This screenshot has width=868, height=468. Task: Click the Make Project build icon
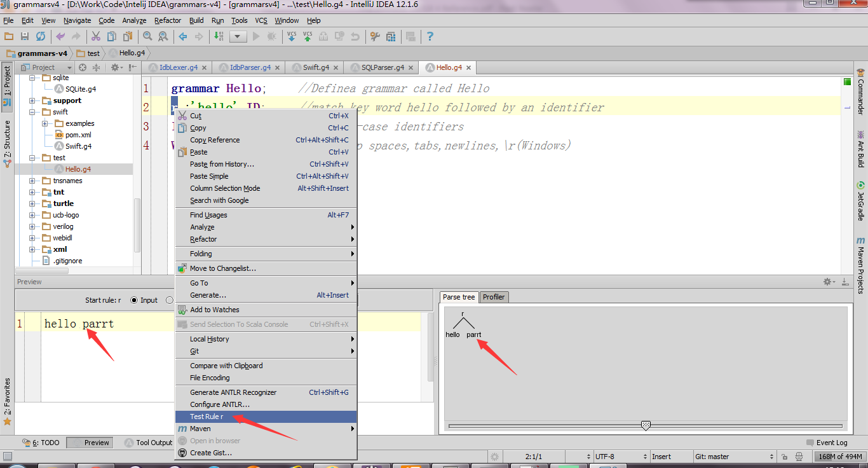[219, 36]
